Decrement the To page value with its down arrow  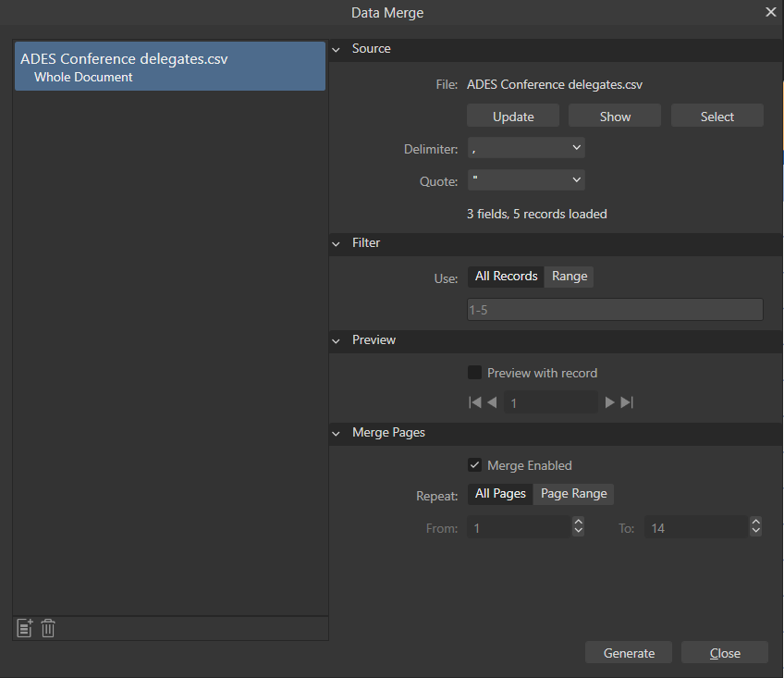pyautogui.click(x=756, y=531)
